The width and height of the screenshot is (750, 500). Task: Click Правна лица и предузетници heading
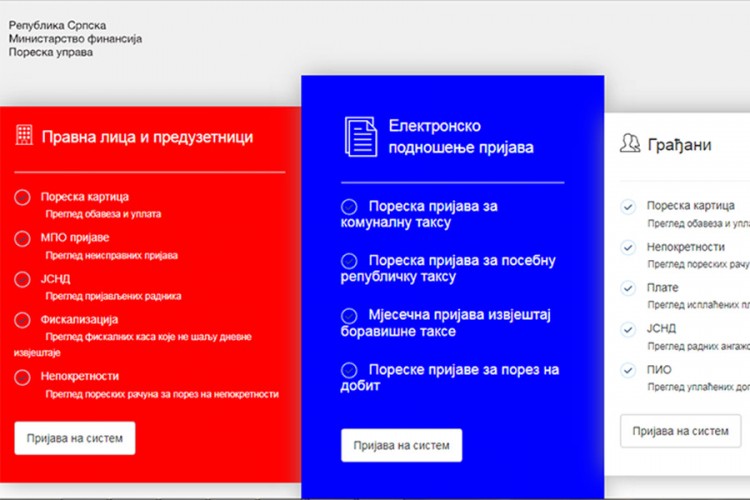click(147, 137)
